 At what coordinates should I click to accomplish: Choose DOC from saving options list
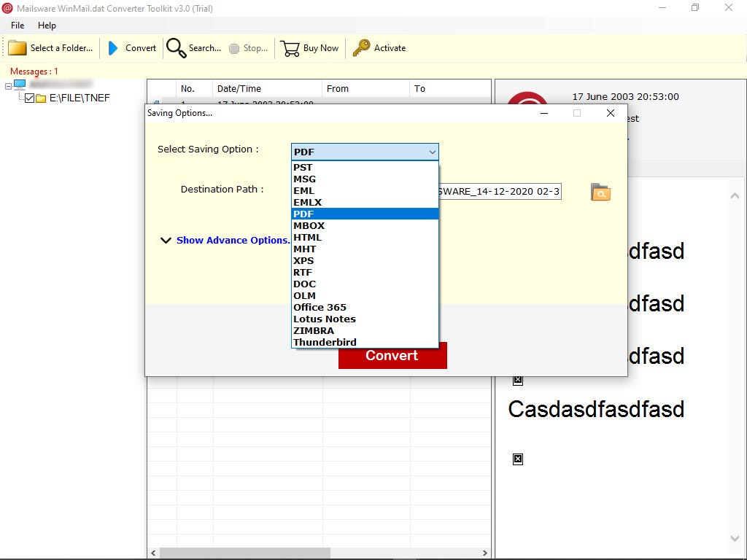pyautogui.click(x=365, y=284)
